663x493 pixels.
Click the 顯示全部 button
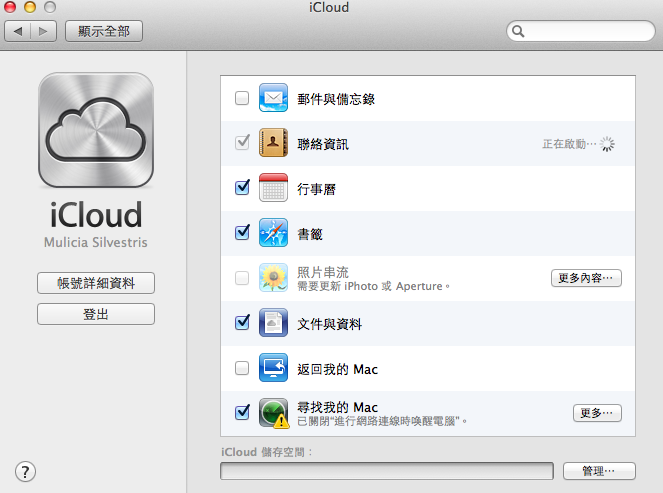point(104,31)
